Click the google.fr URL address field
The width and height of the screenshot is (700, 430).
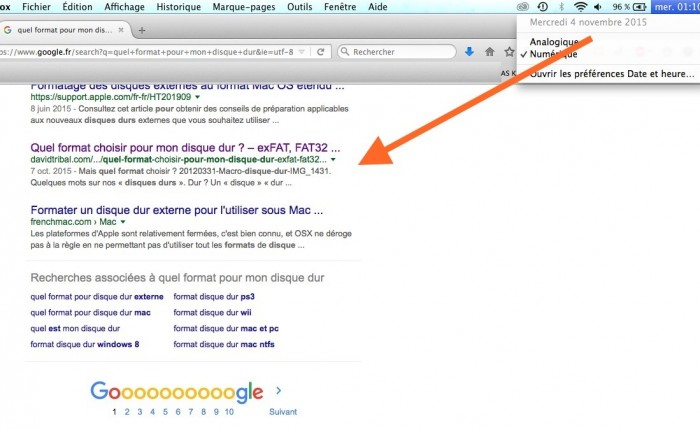pyautogui.click(x=147, y=52)
